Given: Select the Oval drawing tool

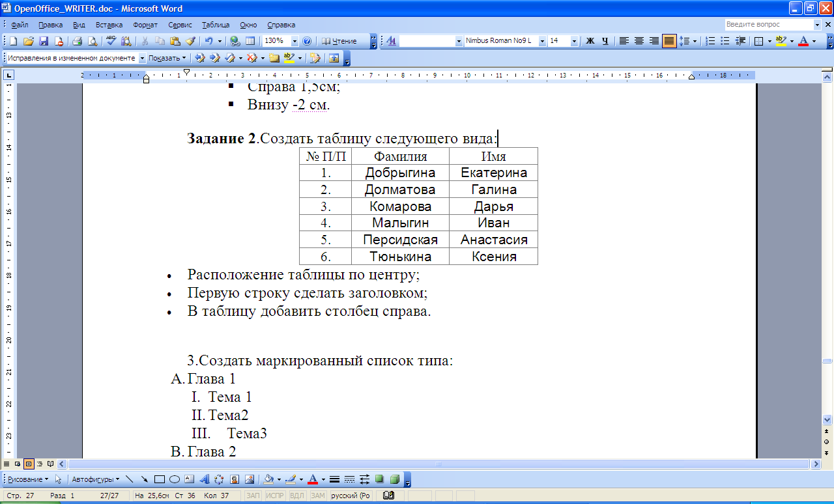Looking at the screenshot, I should (x=174, y=479).
